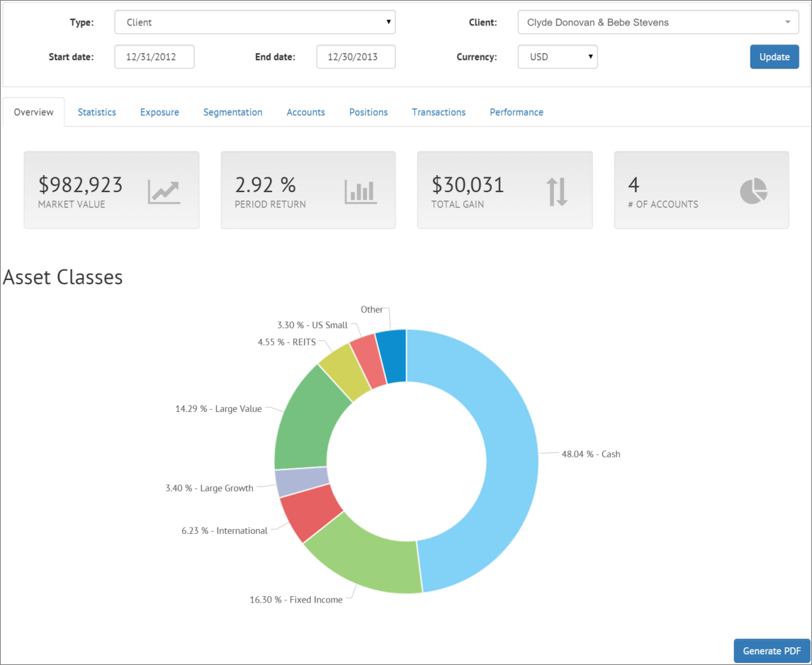View the Performance tab
Screen dimensions: 812x665
tap(517, 112)
